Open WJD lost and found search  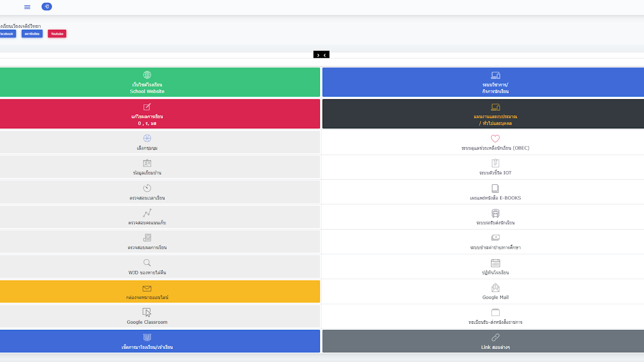(x=147, y=267)
